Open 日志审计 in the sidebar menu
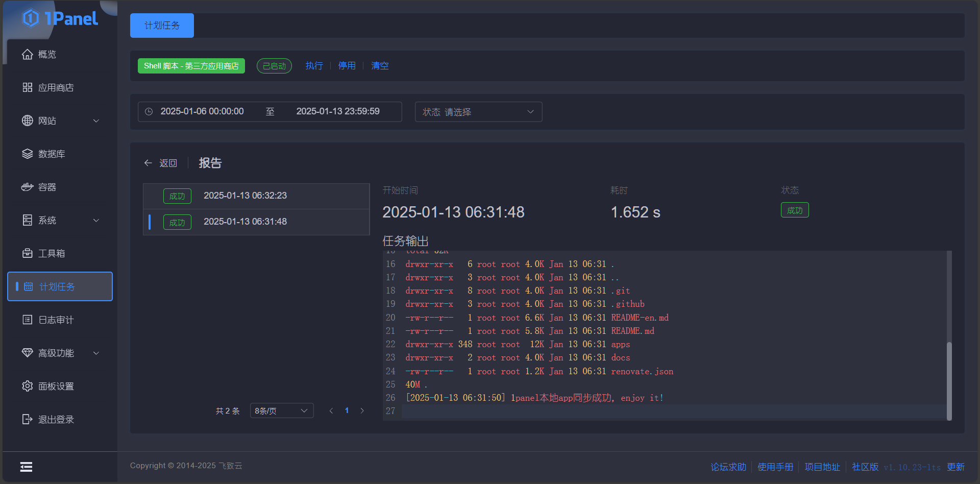Viewport: 980px width, 484px height. click(x=60, y=320)
